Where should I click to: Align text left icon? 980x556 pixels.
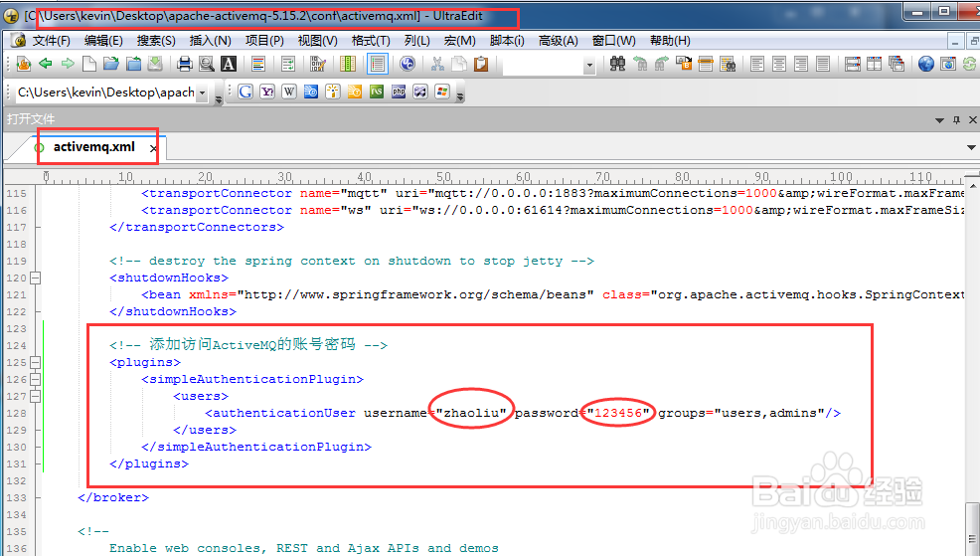(x=757, y=64)
